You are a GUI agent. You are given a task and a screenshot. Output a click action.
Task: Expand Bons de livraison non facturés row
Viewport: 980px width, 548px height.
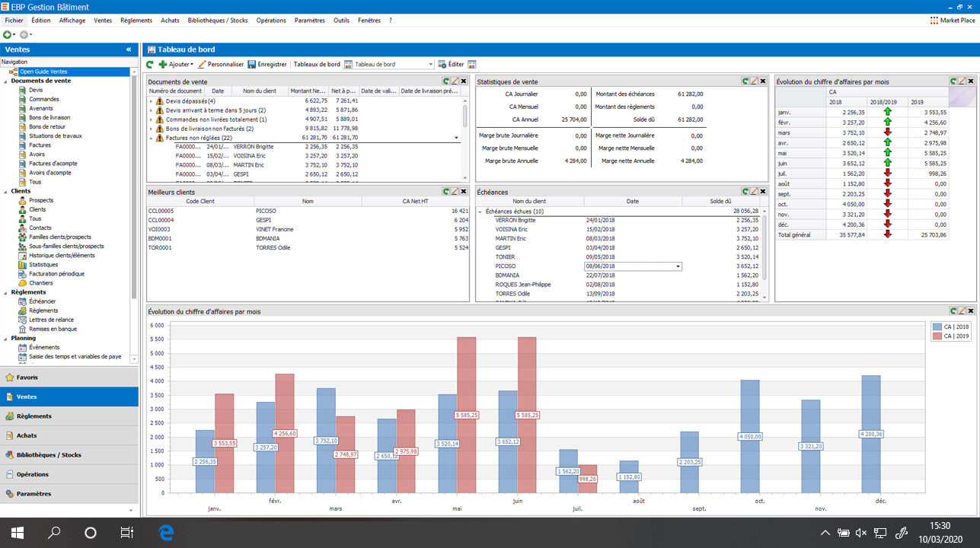pos(151,129)
